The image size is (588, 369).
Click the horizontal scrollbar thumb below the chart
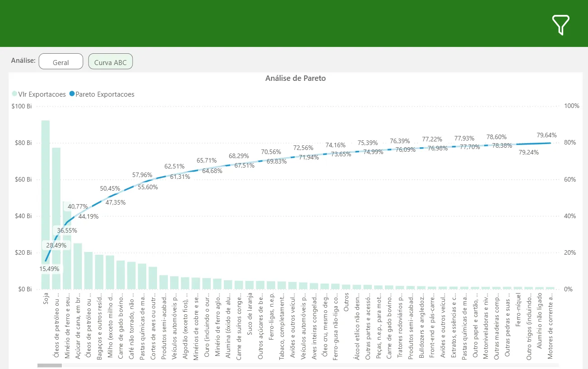pos(50,365)
